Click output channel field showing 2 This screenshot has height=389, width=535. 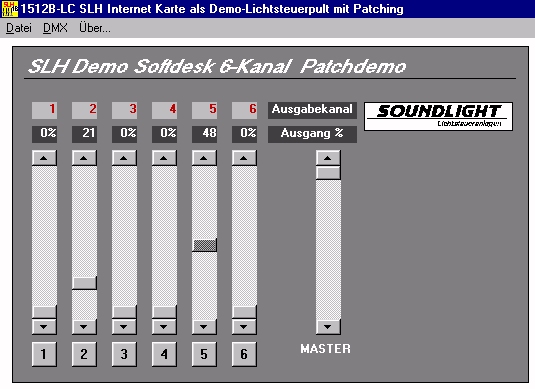[x=84, y=110]
